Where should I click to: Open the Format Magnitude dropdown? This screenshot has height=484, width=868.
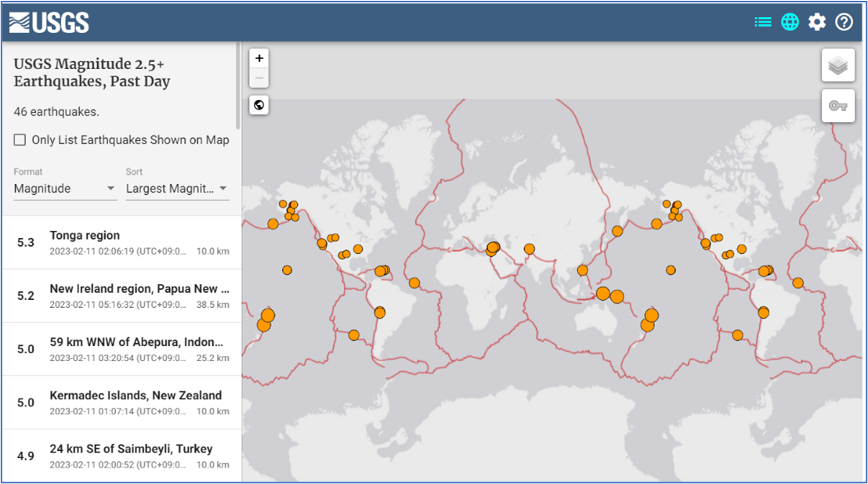coord(65,189)
